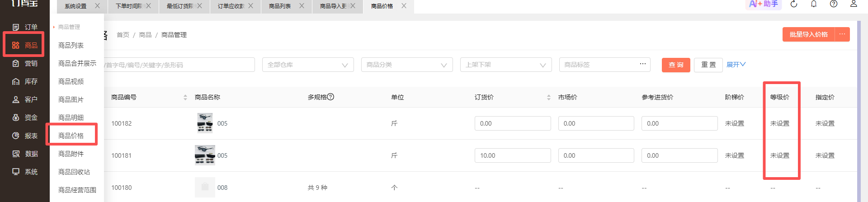Screen dimensions: 868x202
Task: Click the 批量导入价格 button
Action: click(x=809, y=34)
